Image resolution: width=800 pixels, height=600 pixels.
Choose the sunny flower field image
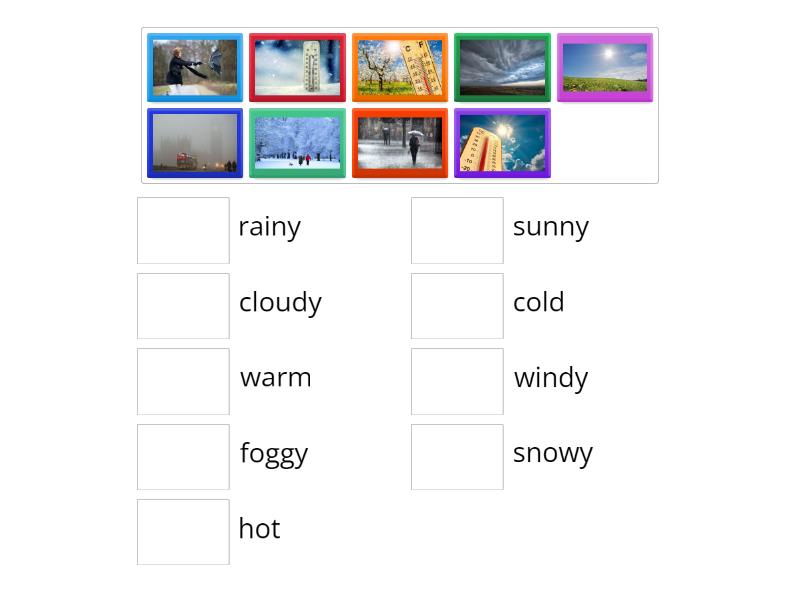tap(604, 67)
